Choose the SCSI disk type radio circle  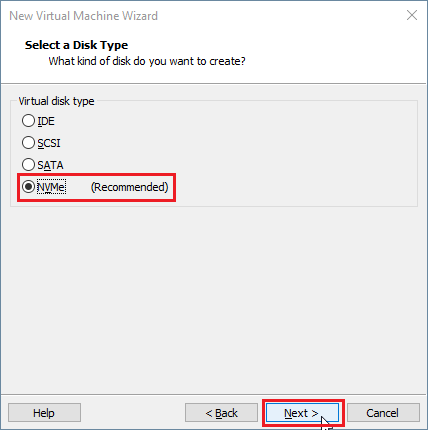point(28,143)
